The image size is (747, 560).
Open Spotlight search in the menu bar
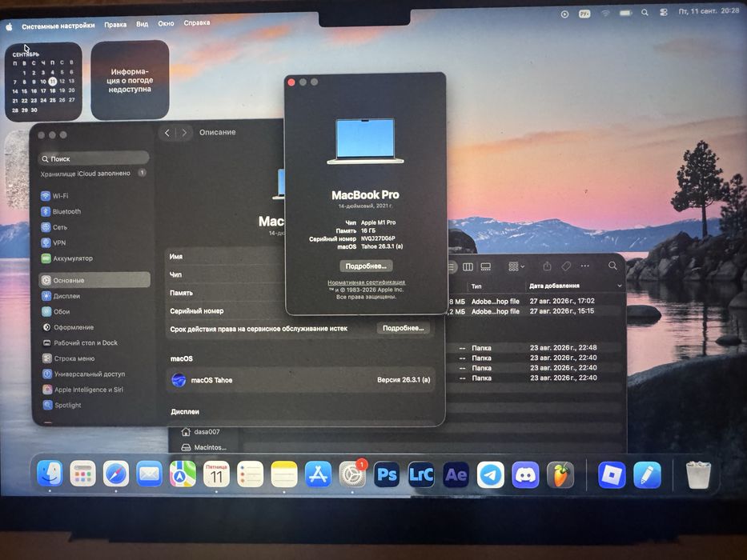coord(645,13)
